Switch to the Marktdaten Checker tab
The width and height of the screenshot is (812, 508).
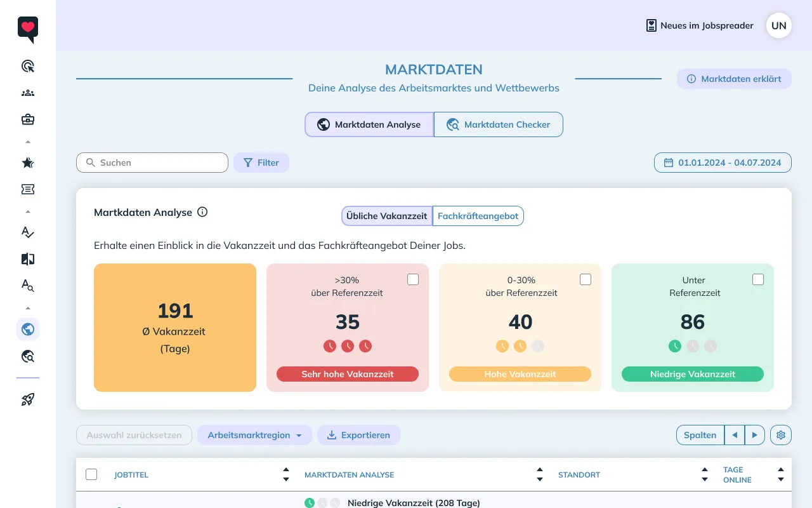[x=499, y=124]
